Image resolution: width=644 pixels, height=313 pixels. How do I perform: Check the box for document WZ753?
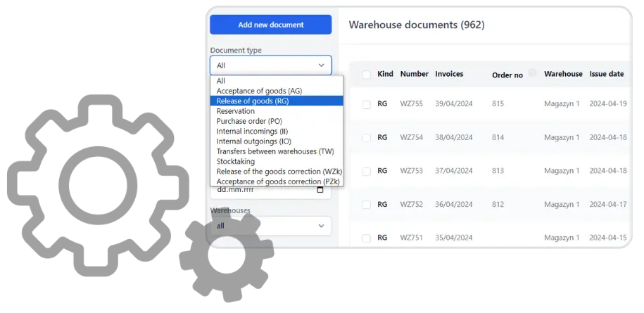click(367, 172)
